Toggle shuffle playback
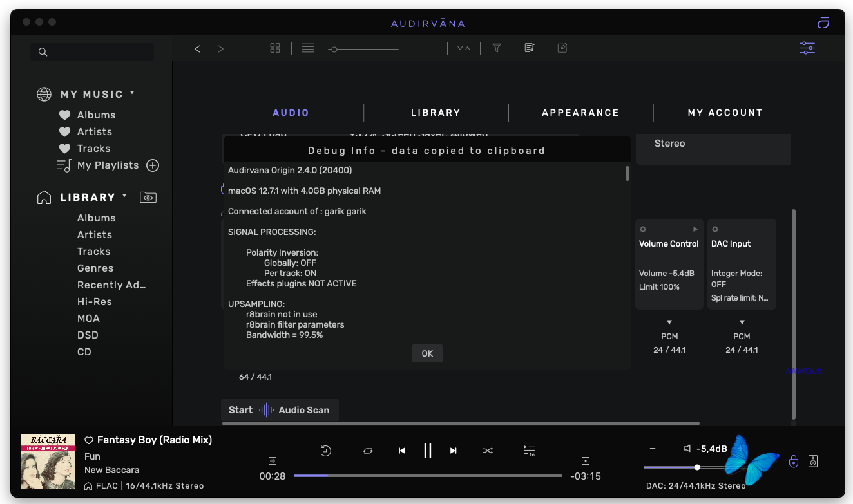The height and width of the screenshot is (504, 853). pos(488,451)
